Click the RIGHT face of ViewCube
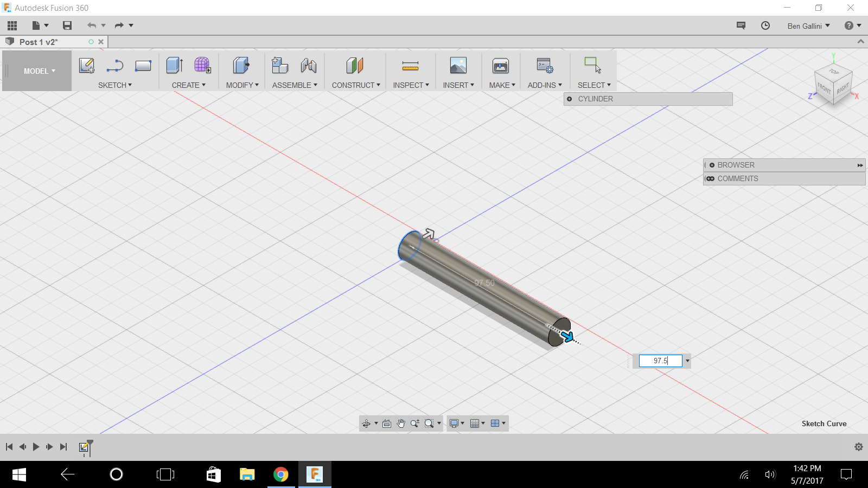The width and height of the screenshot is (868, 488). tap(843, 89)
